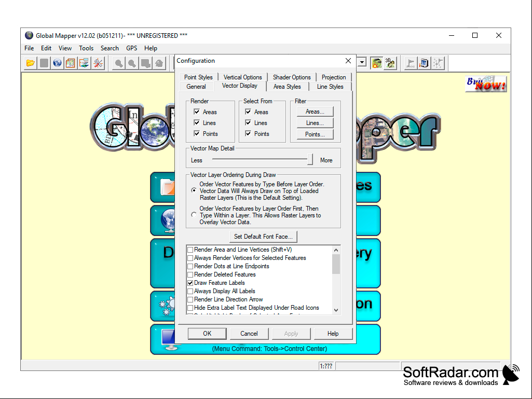Click the blue globe download icon in toolbar

pyautogui.click(x=57, y=63)
